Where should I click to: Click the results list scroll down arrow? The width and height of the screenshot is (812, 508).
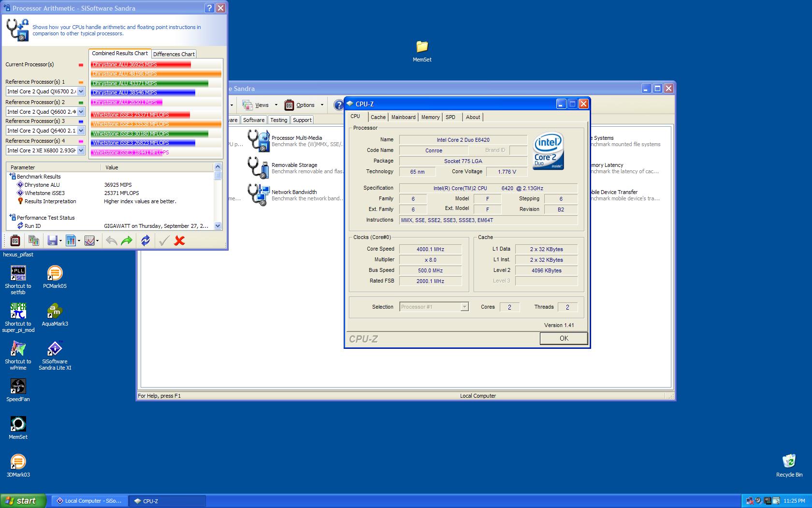coord(217,225)
